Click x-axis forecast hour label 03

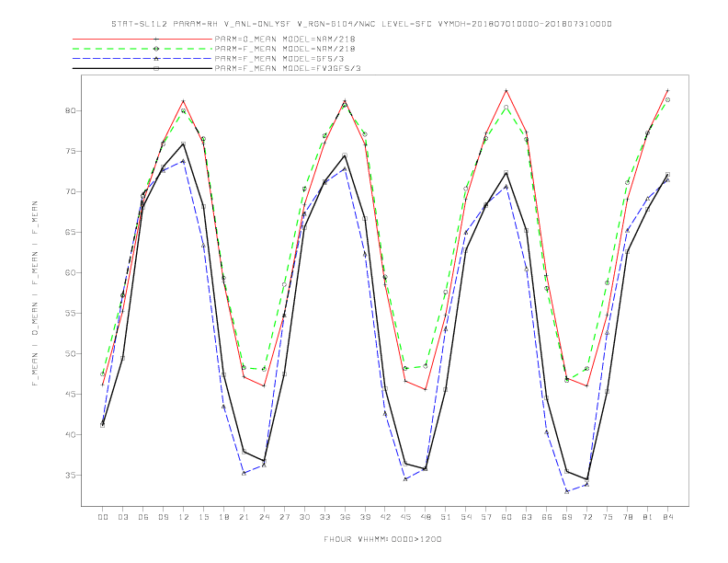tap(122, 517)
